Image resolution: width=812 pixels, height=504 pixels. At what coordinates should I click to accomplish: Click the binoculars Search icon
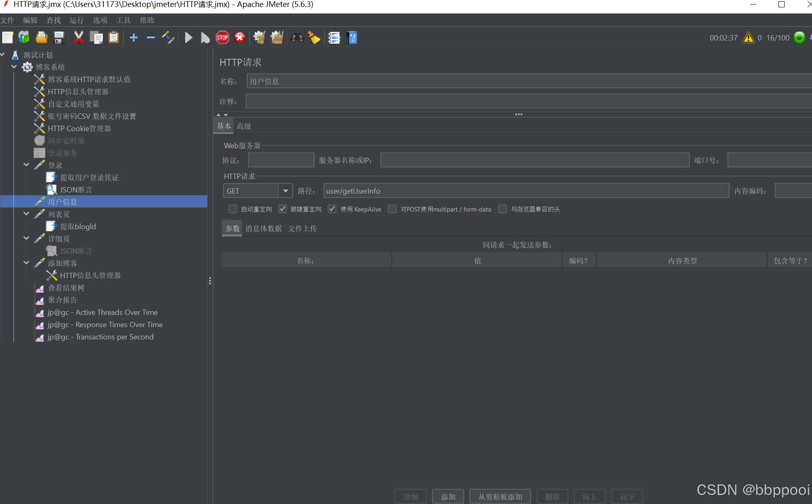[297, 38]
